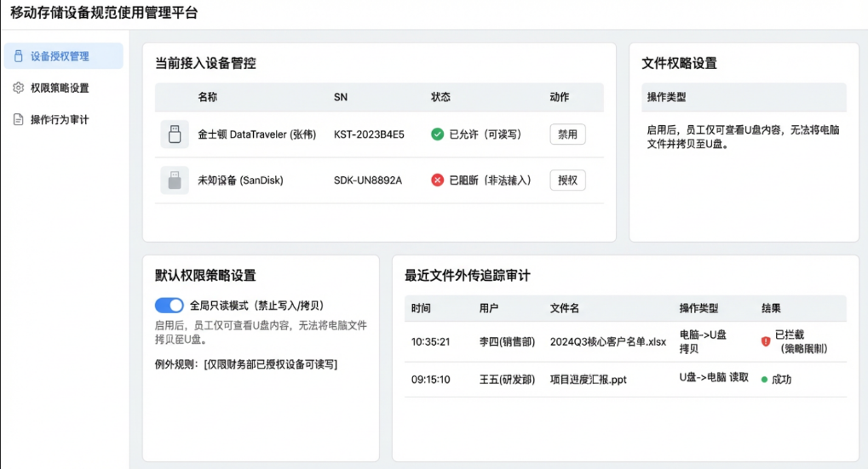Viewport: 868px width, 469px height.
Task: Click the USB icon for 未知设备 (SanDisk)
Action: point(175,180)
